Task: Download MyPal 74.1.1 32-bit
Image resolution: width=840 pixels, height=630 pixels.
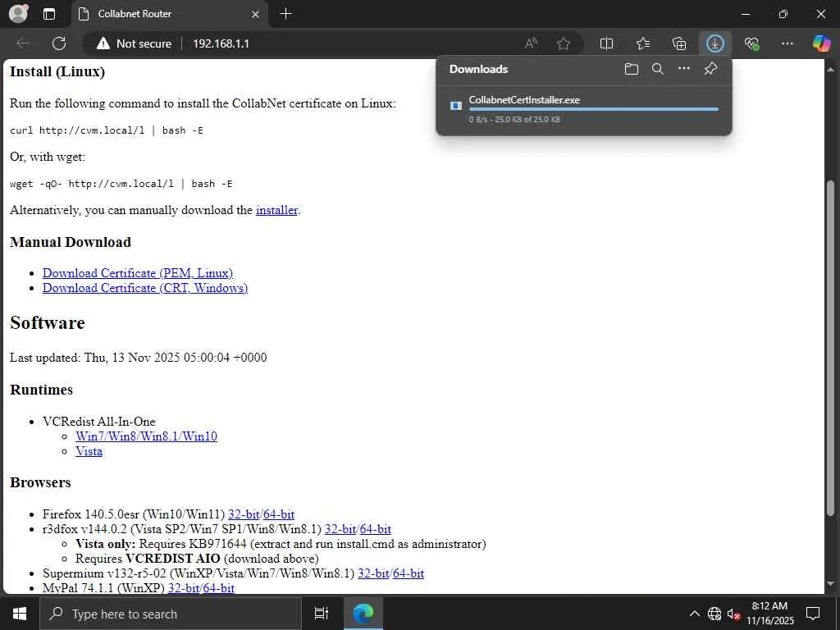Action: (184, 588)
